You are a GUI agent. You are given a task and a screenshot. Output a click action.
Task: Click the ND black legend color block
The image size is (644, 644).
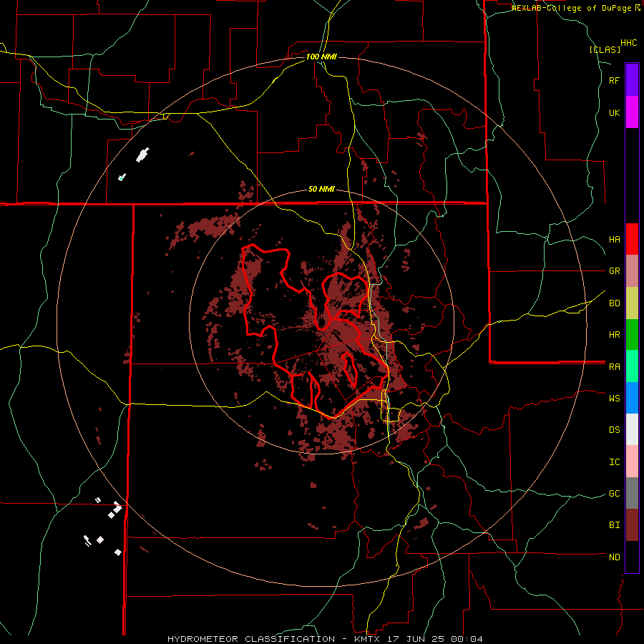632,557
